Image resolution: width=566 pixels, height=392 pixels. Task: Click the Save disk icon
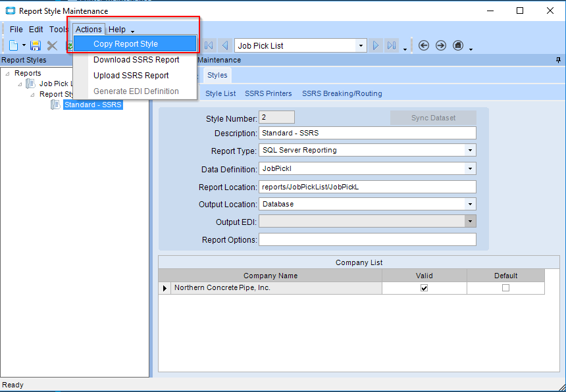point(36,45)
